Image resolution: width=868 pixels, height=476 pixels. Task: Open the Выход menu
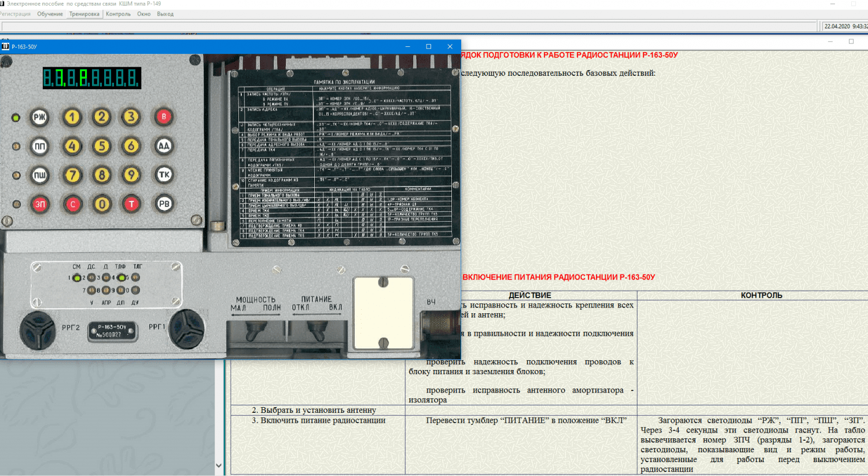(x=165, y=14)
